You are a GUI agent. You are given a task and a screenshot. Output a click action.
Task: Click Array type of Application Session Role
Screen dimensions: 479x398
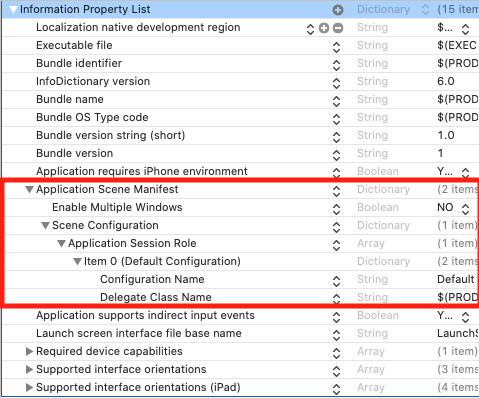(371, 244)
